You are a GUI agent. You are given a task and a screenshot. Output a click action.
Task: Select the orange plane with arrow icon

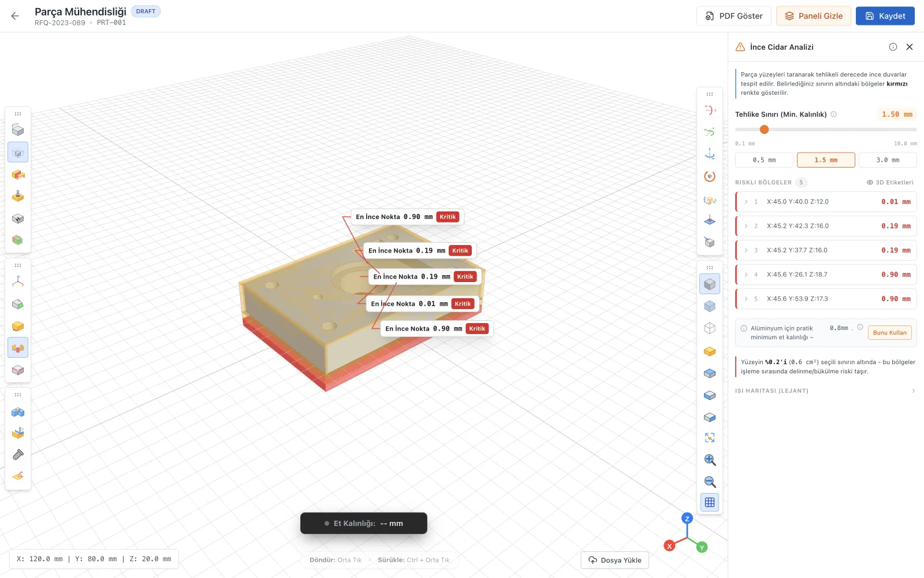(x=18, y=476)
